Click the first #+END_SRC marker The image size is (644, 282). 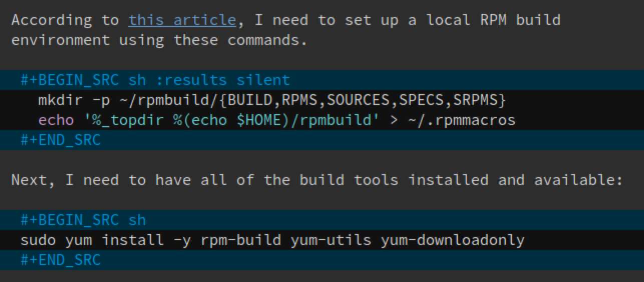(61, 140)
